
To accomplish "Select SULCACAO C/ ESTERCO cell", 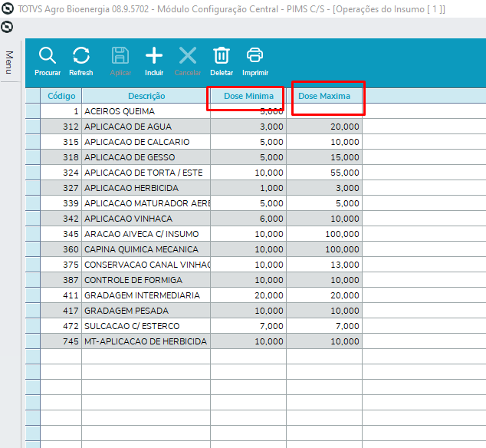I will [x=146, y=326].
